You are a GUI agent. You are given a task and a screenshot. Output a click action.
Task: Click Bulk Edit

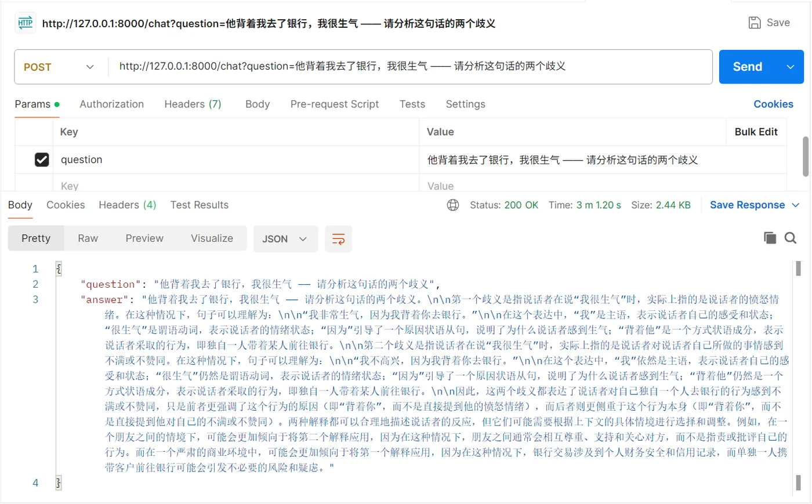(756, 132)
